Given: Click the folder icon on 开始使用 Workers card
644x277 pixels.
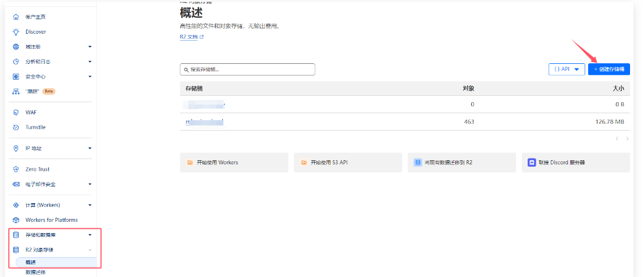Looking at the screenshot, I should 190,162.
